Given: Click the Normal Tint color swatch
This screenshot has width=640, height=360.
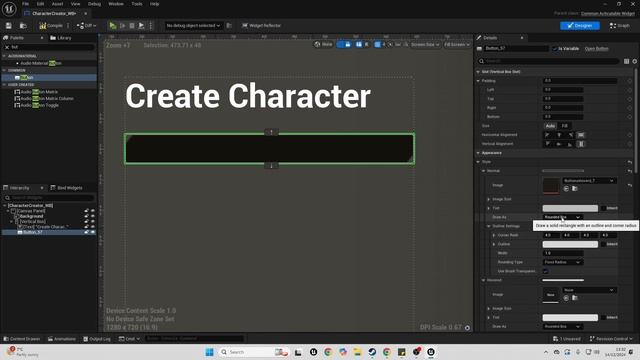Looking at the screenshot, I should point(570,208).
